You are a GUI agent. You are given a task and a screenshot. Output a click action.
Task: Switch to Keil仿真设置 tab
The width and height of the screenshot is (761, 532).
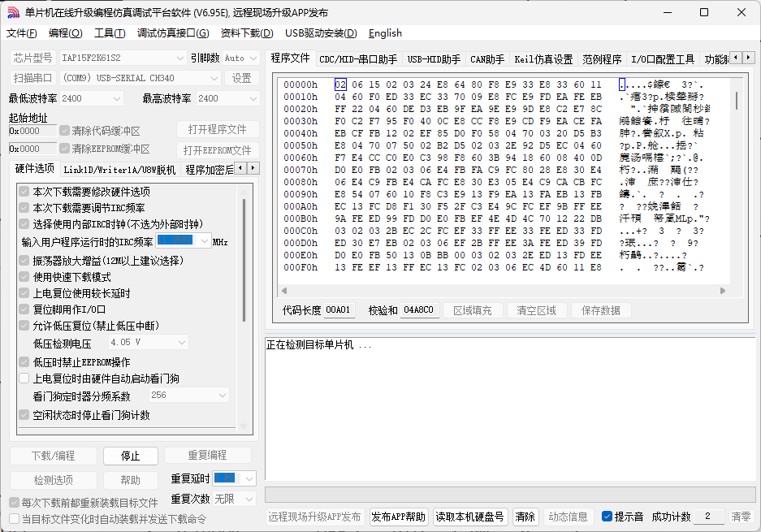(x=543, y=59)
